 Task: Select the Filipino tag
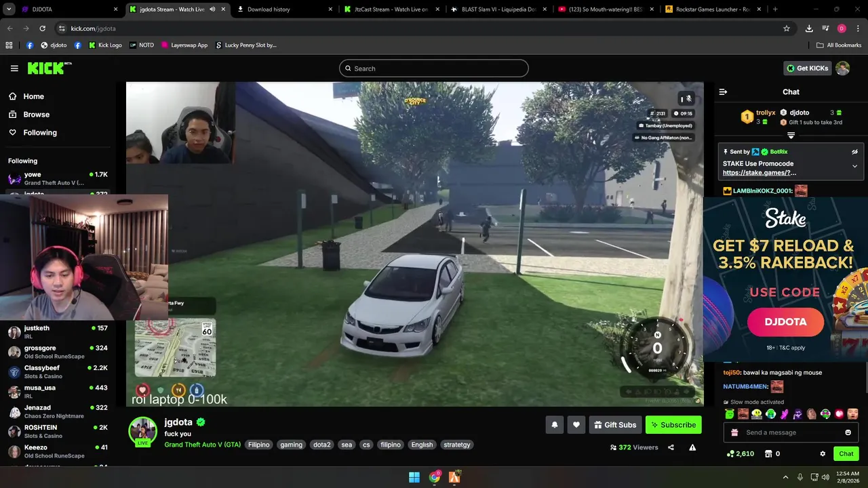[258, 445]
